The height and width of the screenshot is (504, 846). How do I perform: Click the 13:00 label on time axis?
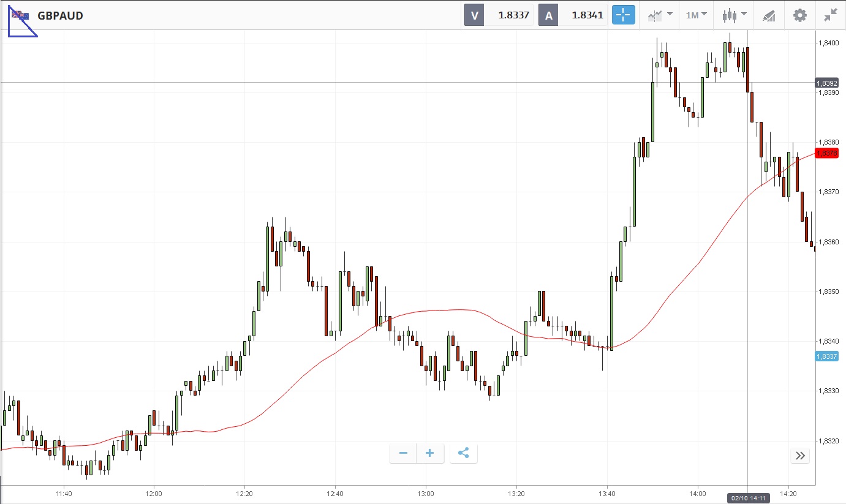[x=426, y=493]
